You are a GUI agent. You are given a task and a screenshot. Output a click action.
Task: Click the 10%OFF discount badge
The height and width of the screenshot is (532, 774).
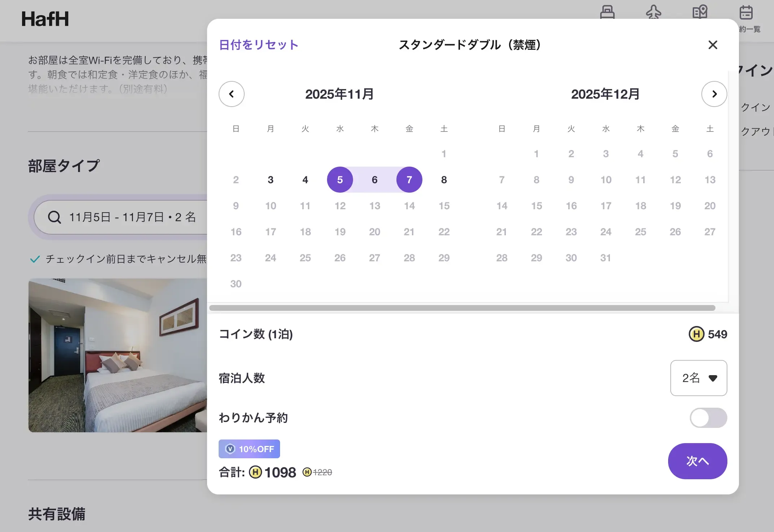[x=249, y=449]
